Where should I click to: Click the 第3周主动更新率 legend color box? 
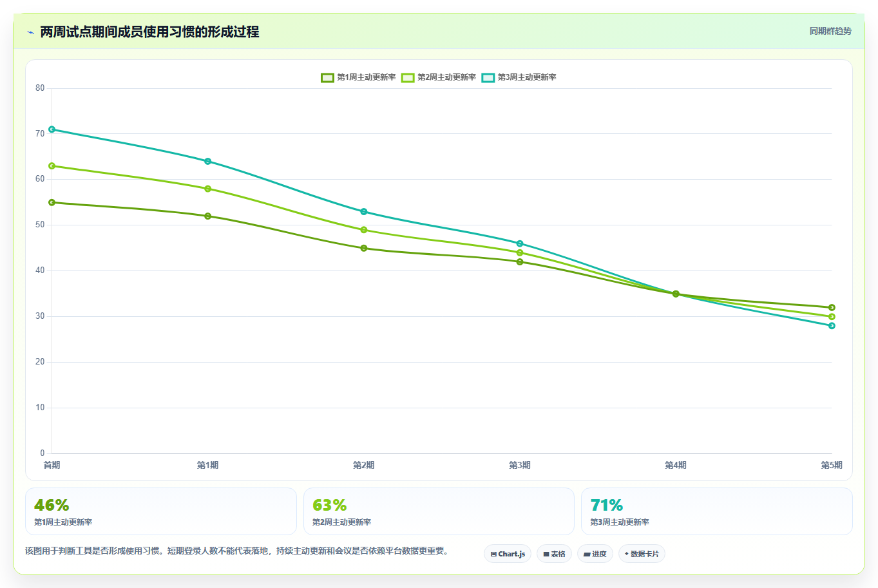coord(488,77)
